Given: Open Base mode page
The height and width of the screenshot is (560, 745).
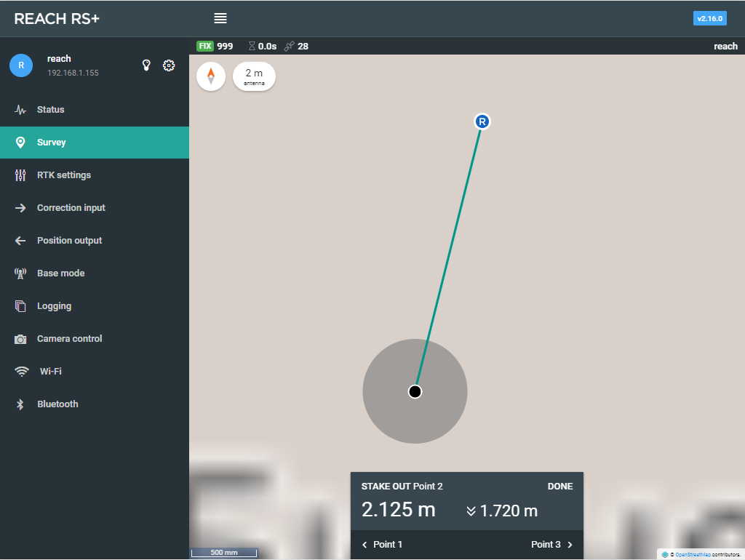Looking at the screenshot, I should coord(95,273).
